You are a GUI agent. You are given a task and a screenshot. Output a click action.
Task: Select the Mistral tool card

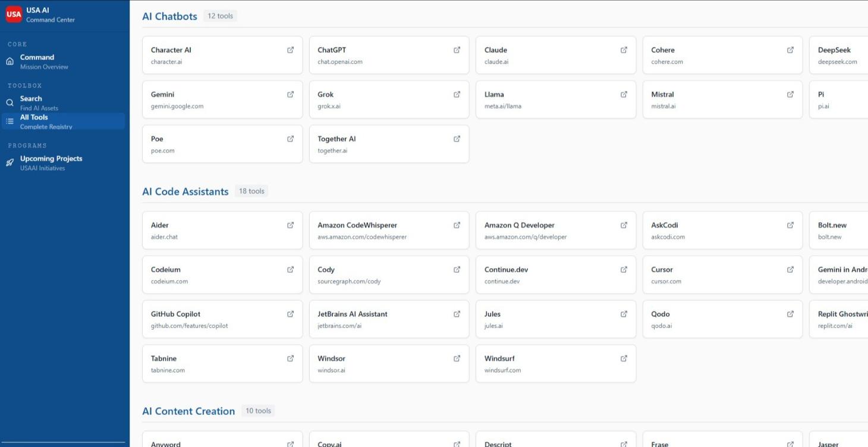[722, 99]
